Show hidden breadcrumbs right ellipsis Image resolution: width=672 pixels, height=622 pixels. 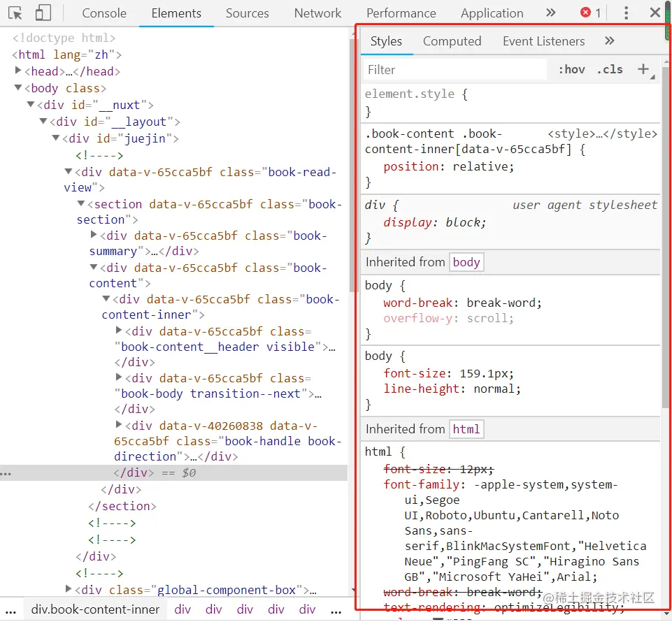tap(336, 610)
